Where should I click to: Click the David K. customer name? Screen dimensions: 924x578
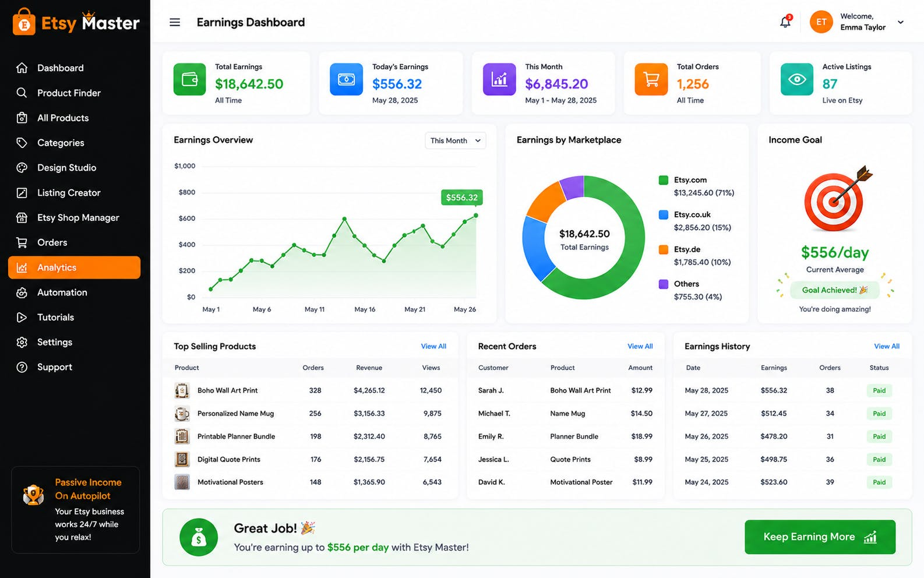pos(492,482)
